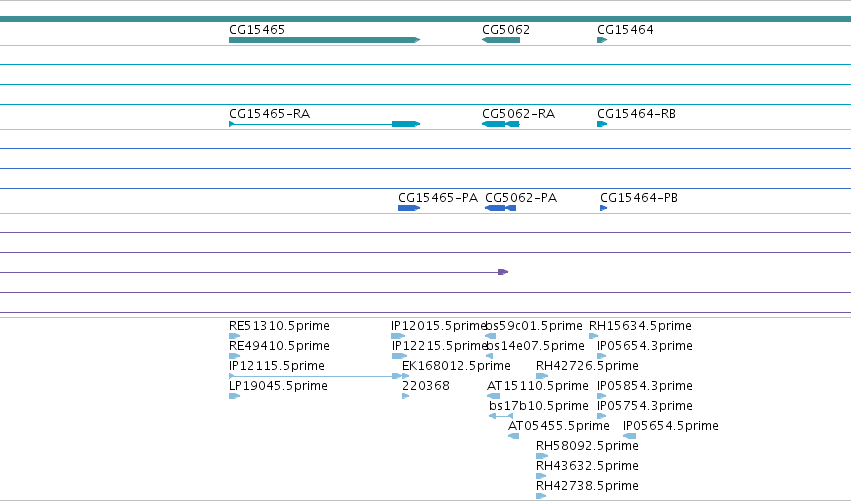Click the IP05754.3prime EST label
Screen dimensions: 851x501
[645, 406]
